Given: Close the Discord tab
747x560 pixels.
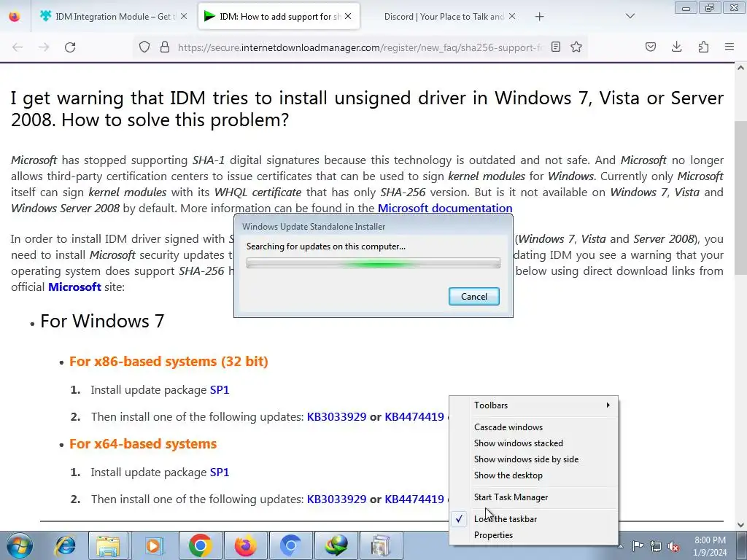Looking at the screenshot, I should (x=512, y=16).
